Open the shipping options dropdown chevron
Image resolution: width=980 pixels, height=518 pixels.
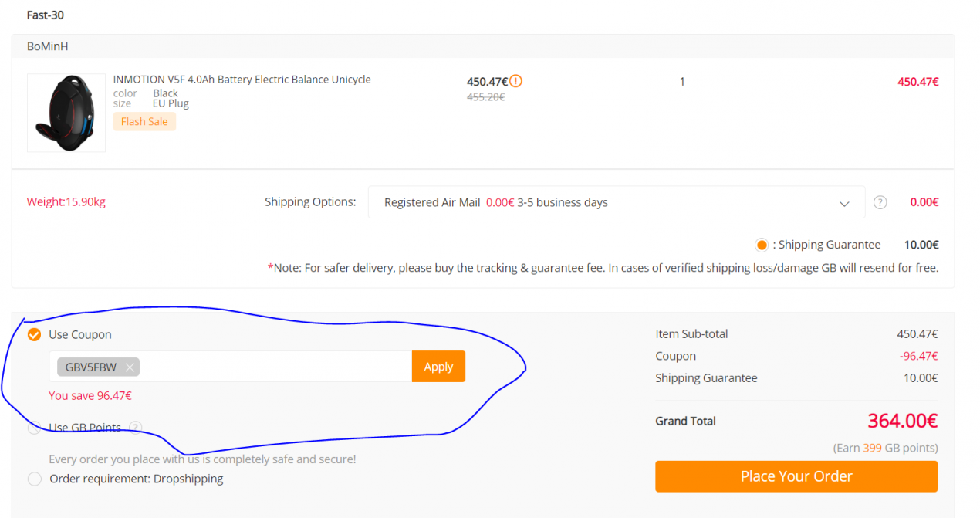844,203
